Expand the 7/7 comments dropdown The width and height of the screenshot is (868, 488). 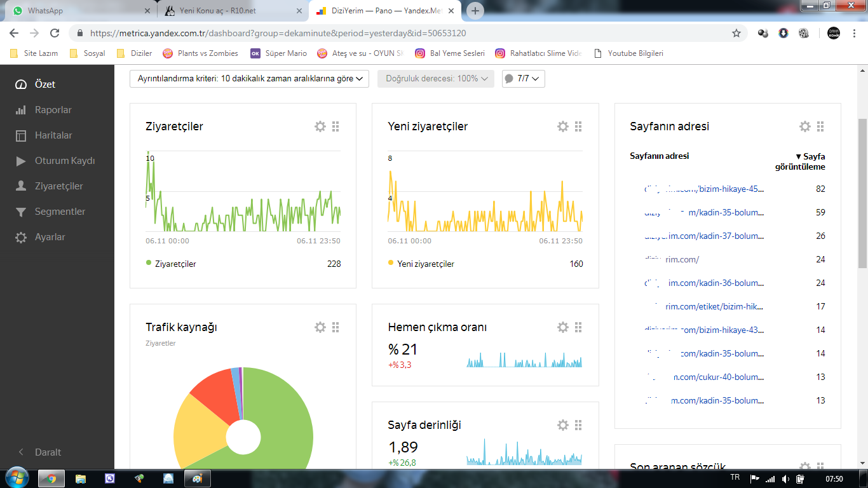pos(523,79)
